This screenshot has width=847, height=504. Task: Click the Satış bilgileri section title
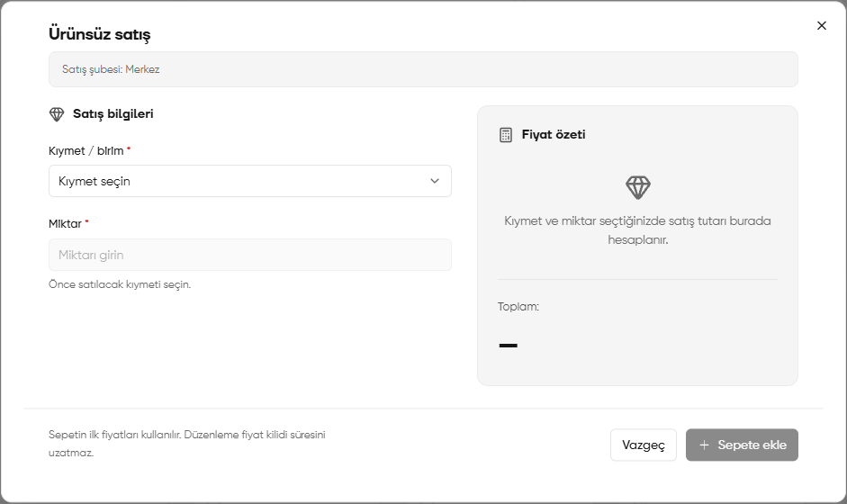click(113, 114)
